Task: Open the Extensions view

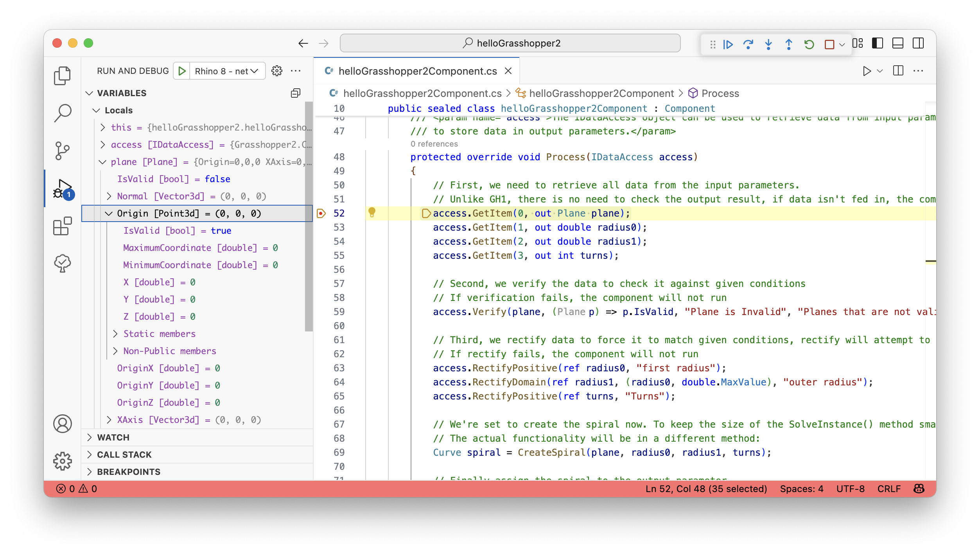Action: (x=62, y=226)
